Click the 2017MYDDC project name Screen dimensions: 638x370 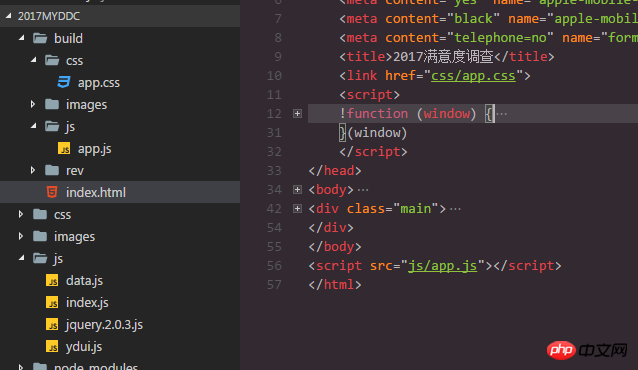click(x=49, y=16)
